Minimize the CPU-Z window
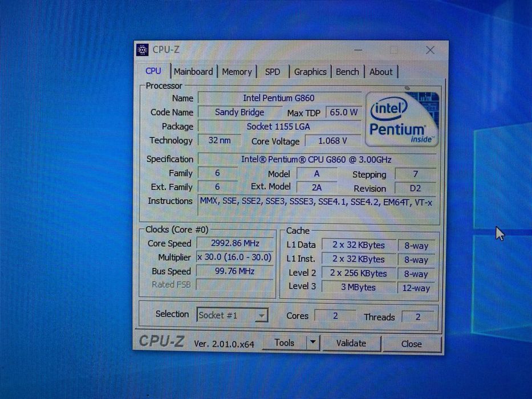The width and height of the screenshot is (532, 399). (358, 50)
